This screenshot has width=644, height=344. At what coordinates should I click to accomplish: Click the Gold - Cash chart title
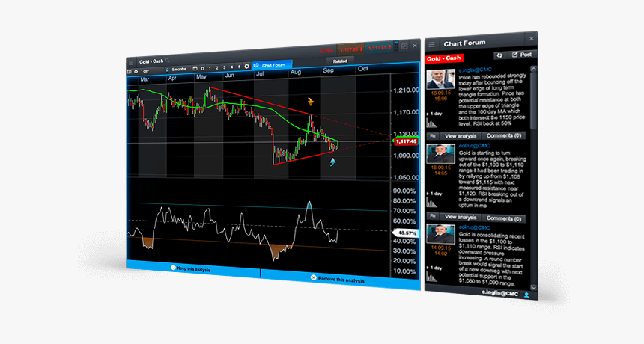151,61
